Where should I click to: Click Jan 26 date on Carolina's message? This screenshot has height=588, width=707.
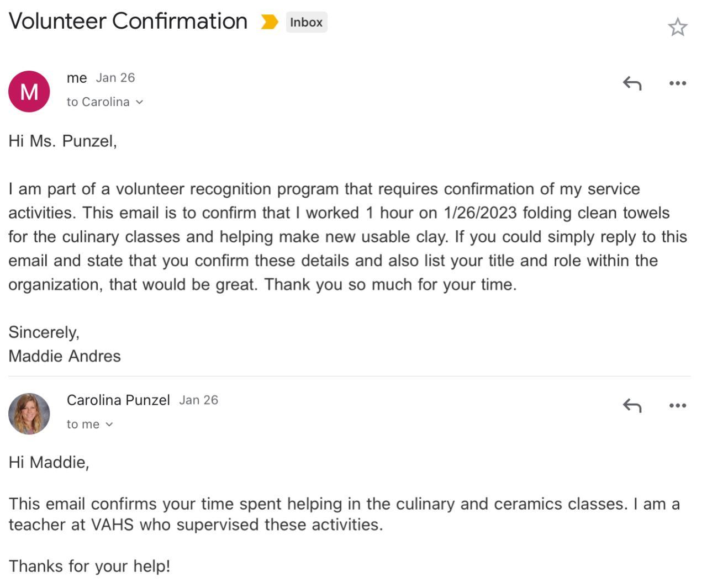198,400
